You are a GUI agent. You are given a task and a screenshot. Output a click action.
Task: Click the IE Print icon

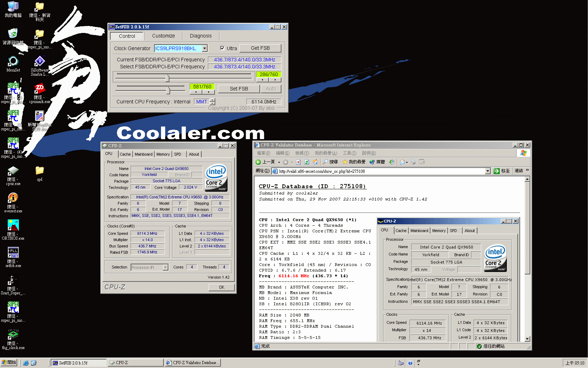[413, 162]
